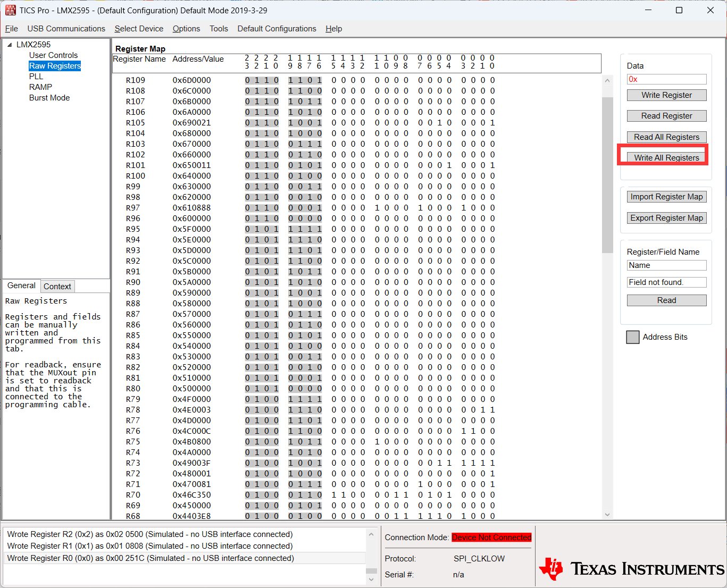This screenshot has width=727, height=588.
Task: Collapse the LMX2595 tree node
Action: pos(10,45)
